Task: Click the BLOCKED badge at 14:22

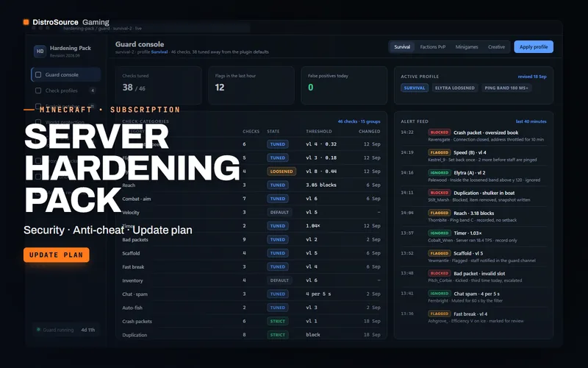Action: [439, 132]
